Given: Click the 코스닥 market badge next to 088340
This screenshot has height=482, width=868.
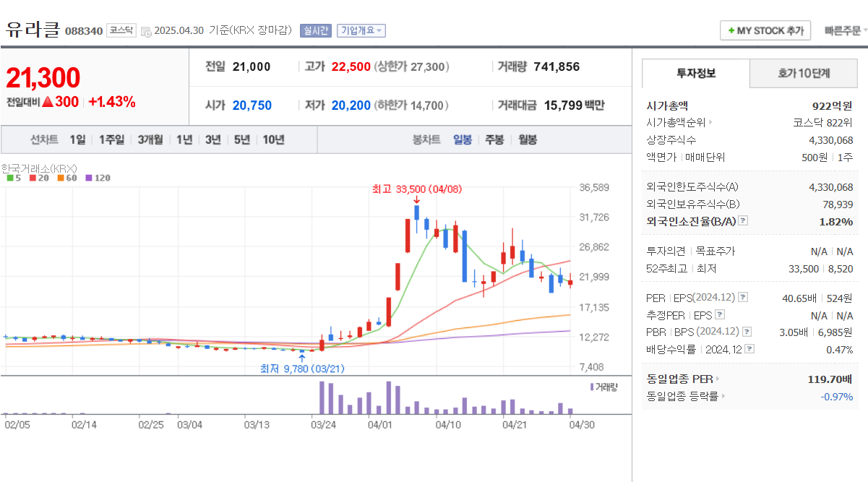Looking at the screenshot, I should (x=120, y=30).
